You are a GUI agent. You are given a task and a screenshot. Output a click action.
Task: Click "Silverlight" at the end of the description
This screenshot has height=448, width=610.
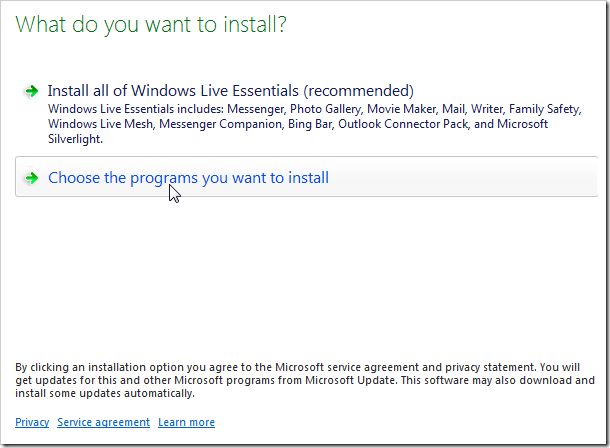[x=75, y=140]
